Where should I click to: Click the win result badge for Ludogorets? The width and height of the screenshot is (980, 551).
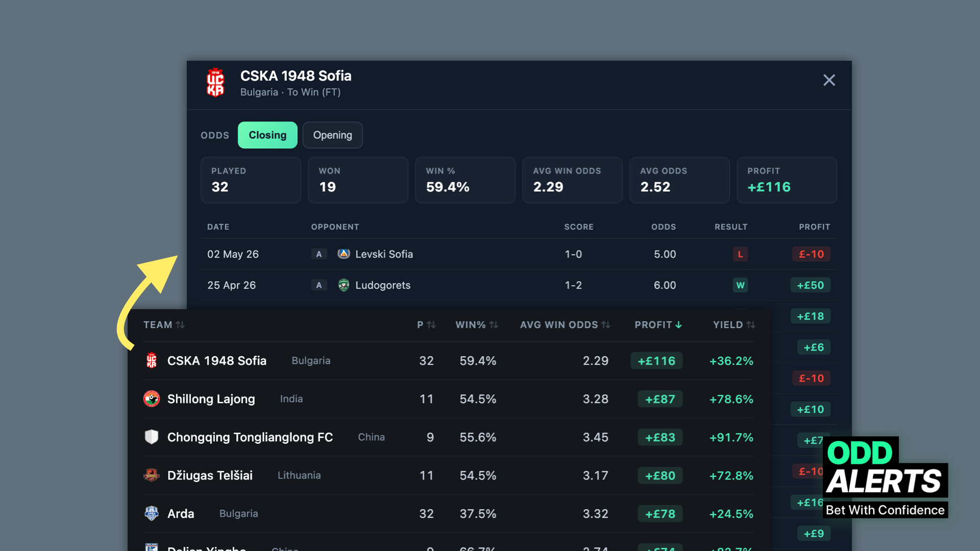click(x=740, y=285)
